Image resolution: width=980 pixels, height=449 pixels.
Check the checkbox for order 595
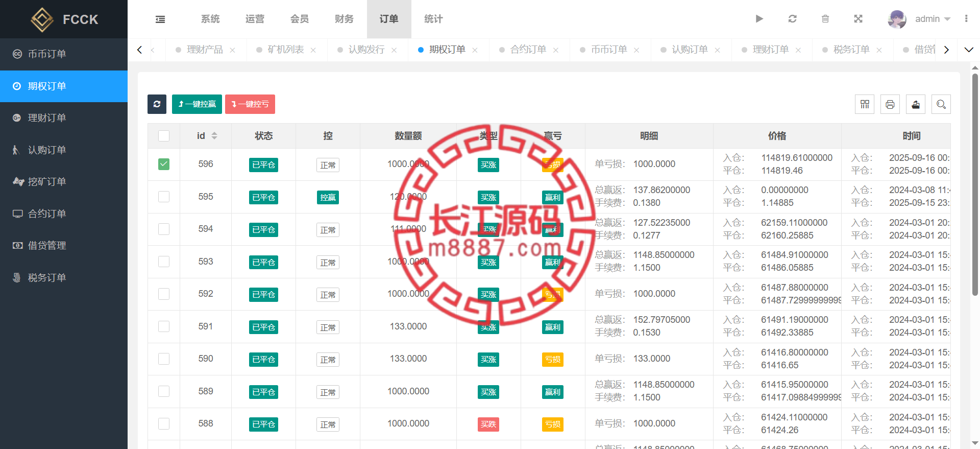pos(164,197)
